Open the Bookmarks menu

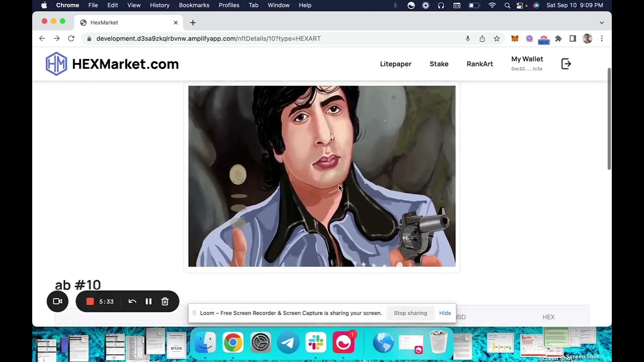(x=194, y=6)
